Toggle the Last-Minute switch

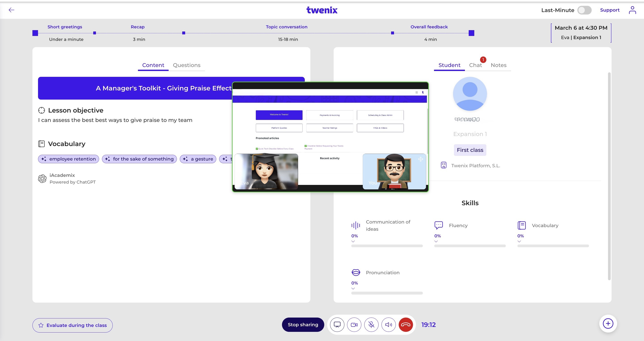(x=584, y=10)
